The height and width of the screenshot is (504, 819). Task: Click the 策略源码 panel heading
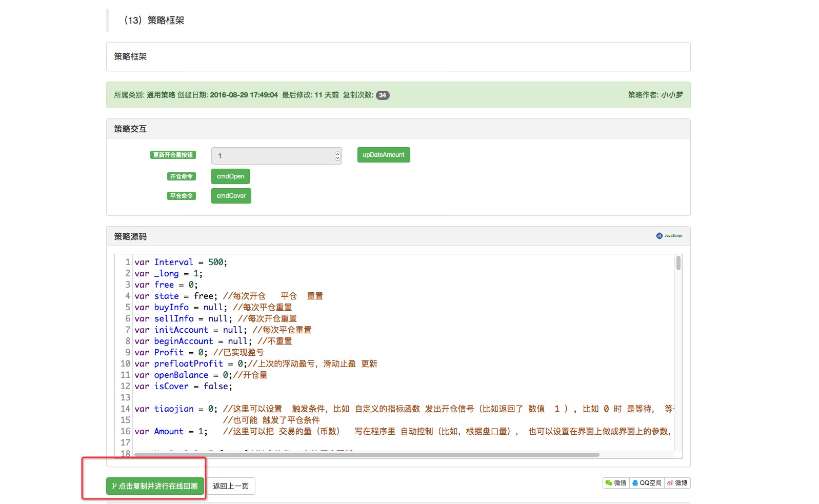click(x=130, y=236)
